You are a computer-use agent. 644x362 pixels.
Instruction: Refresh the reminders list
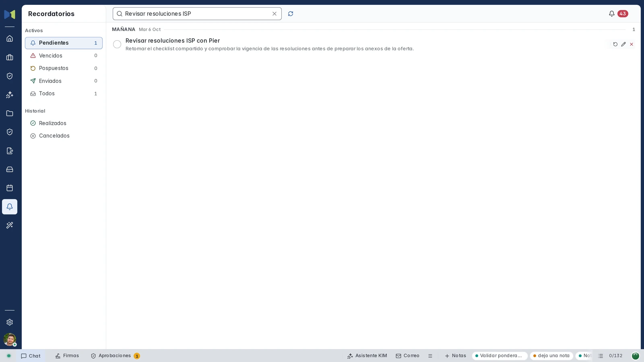click(x=291, y=14)
